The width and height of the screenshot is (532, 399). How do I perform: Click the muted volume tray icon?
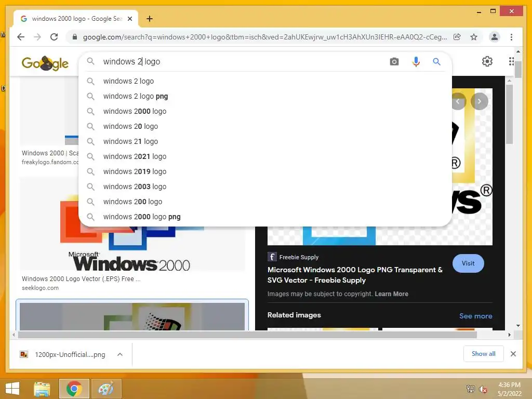(x=483, y=389)
